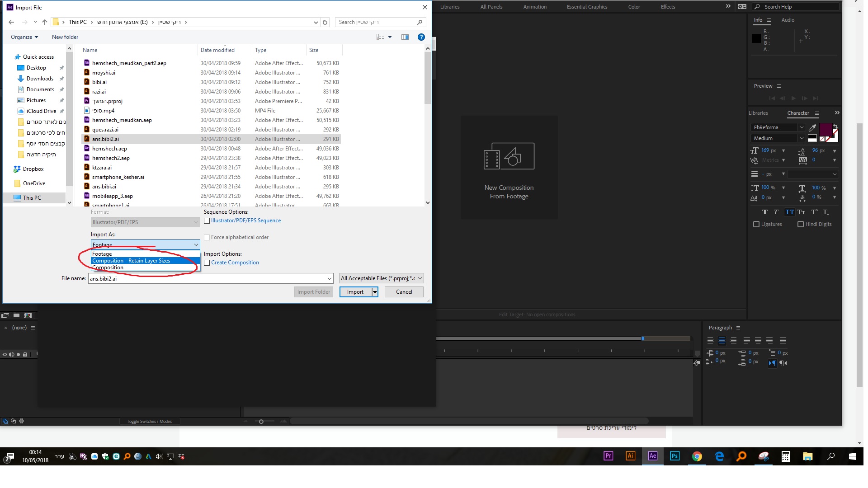
Task: Open the FbReforma font family dropdown
Action: coord(801,127)
